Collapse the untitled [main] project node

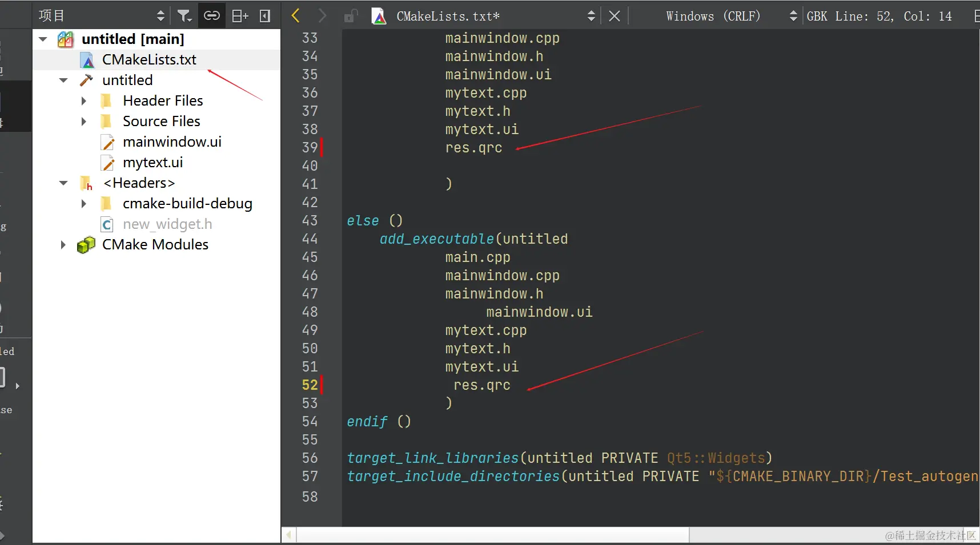(43, 39)
